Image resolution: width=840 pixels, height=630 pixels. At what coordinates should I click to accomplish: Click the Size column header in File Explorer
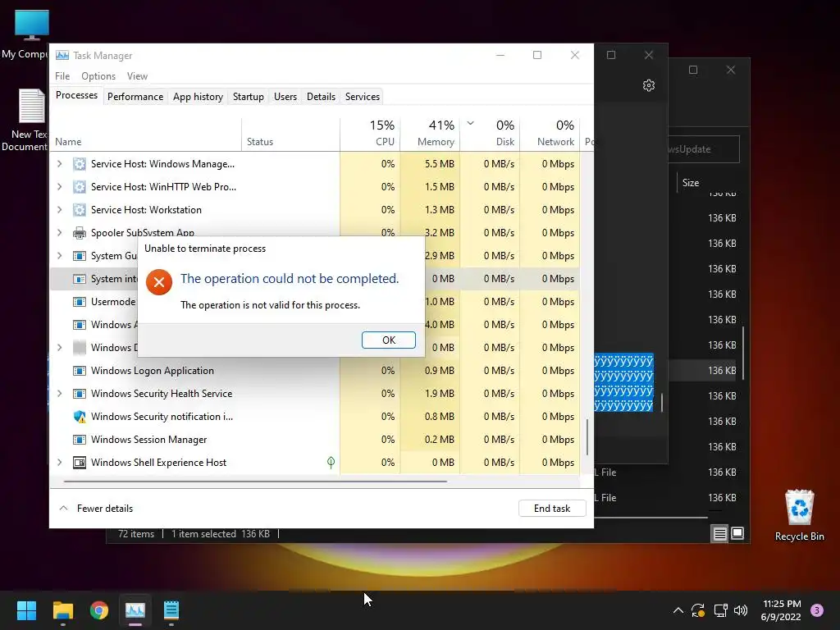[691, 183]
